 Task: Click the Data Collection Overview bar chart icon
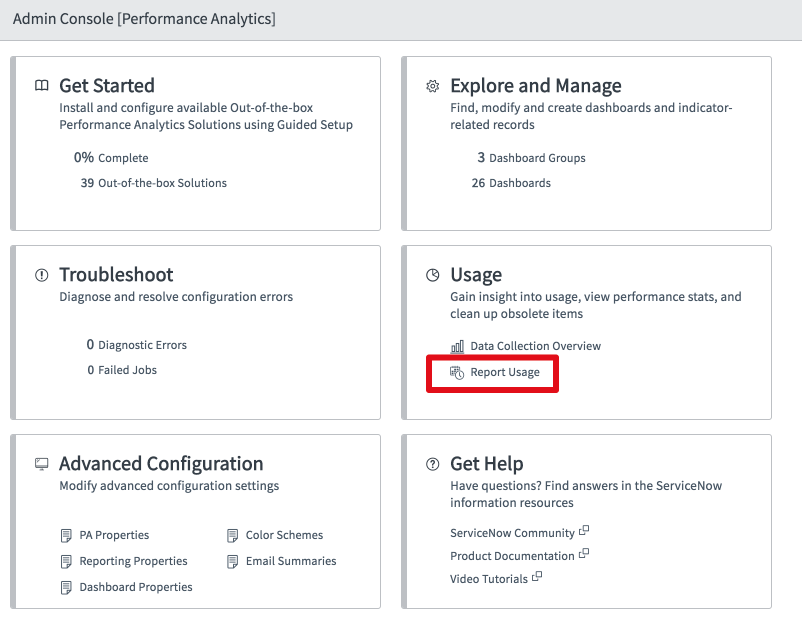coord(457,346)
